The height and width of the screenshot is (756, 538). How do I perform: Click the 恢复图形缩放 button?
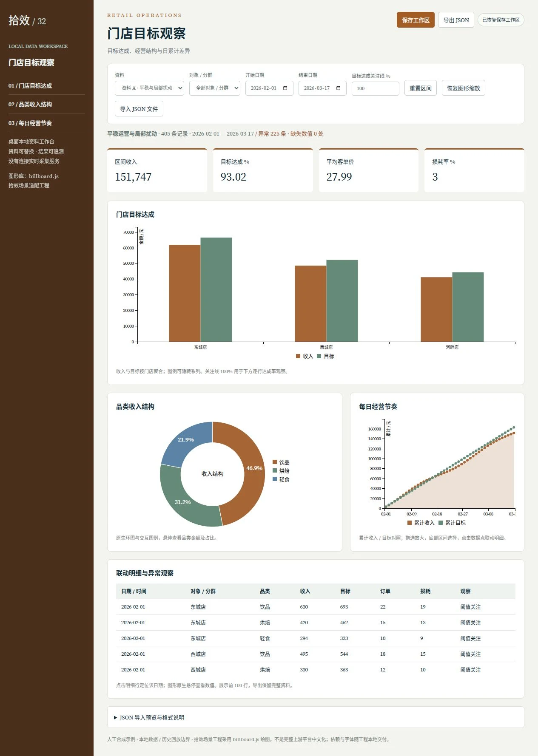(464, 88)
